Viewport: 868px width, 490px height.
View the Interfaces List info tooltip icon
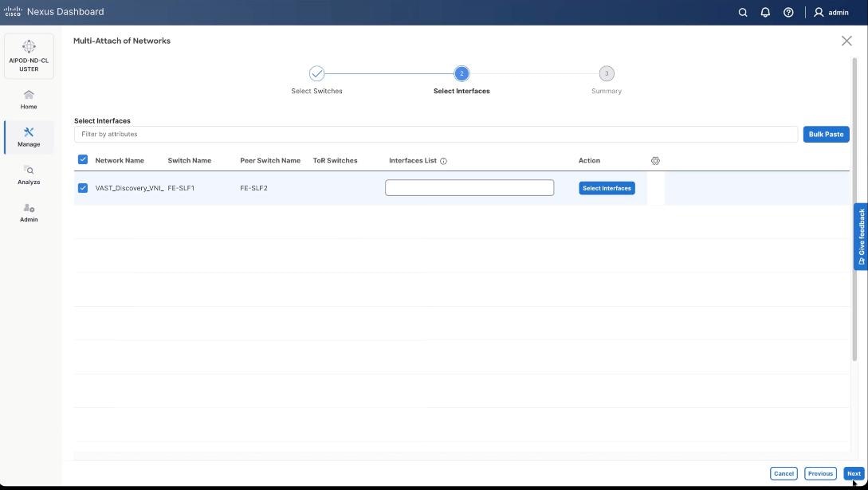(442, 160)
